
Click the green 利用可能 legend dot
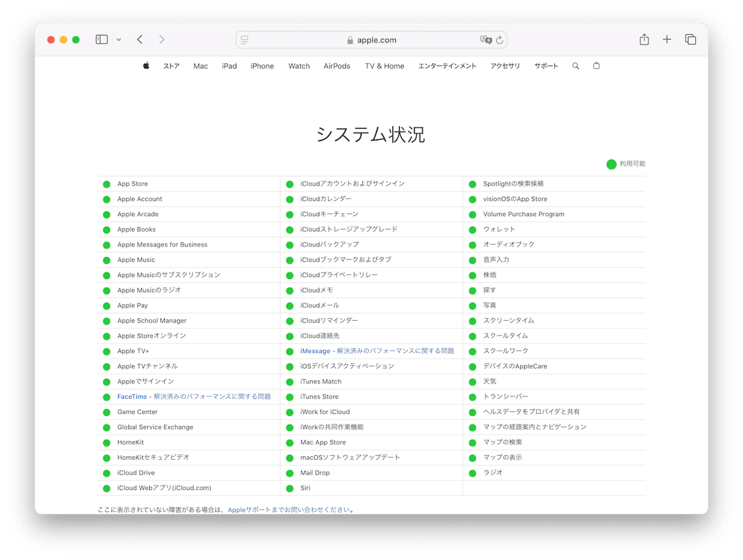pos(611,164)
